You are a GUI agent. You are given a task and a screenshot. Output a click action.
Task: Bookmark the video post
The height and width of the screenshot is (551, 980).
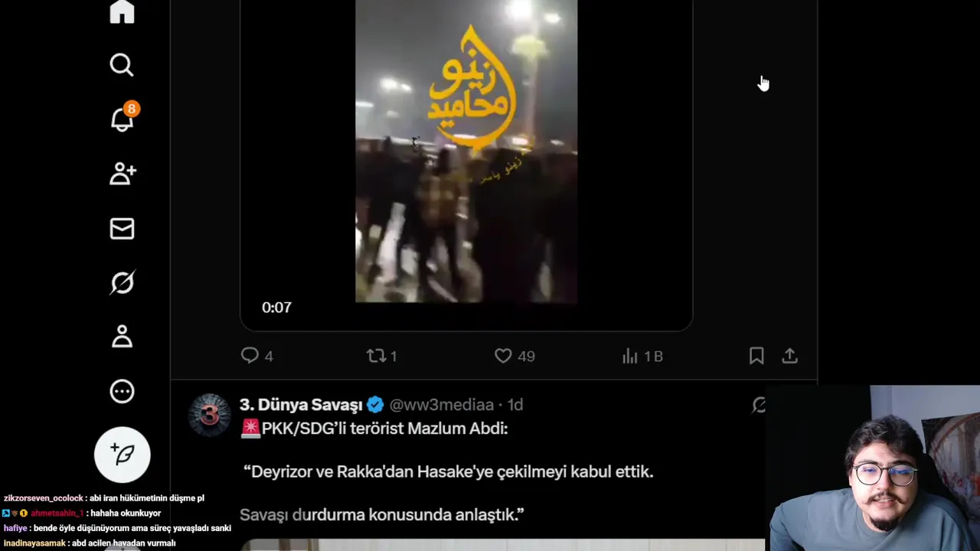756,356
